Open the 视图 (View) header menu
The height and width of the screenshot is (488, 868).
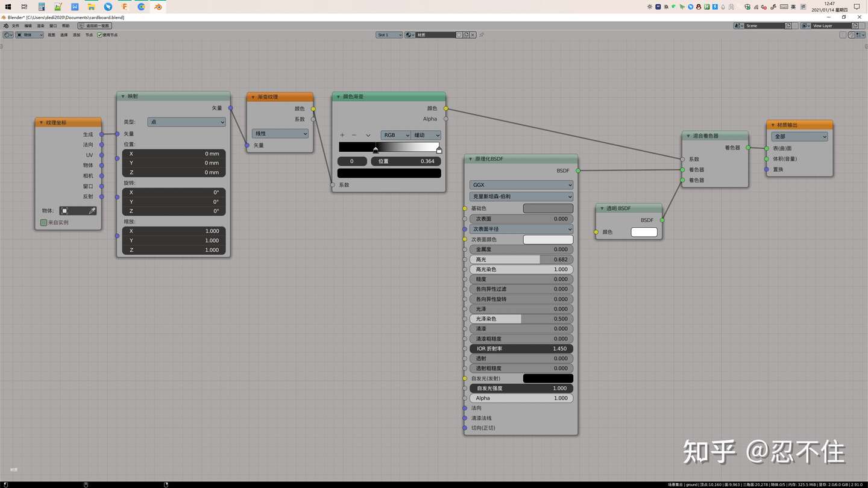point(52,35)
